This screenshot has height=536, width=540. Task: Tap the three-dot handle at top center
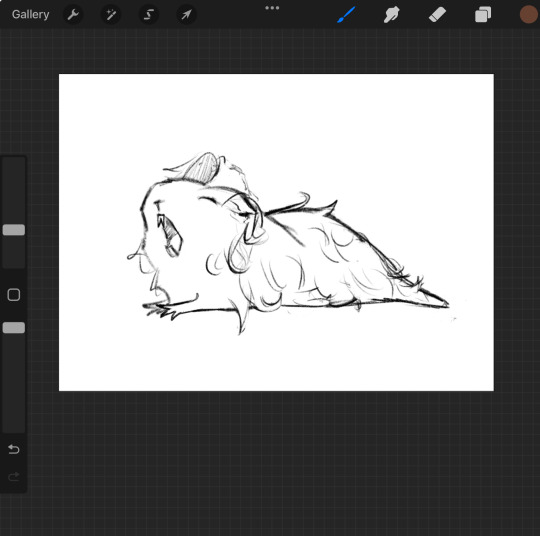pos(272,8)
